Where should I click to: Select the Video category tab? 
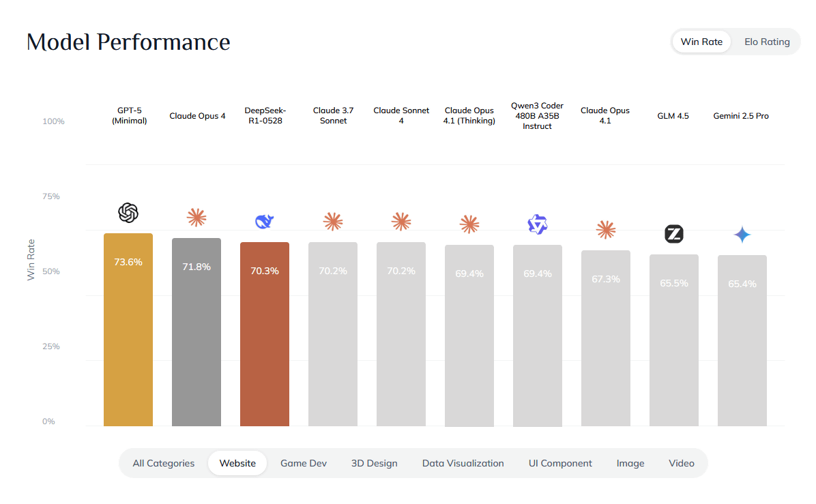682,463
